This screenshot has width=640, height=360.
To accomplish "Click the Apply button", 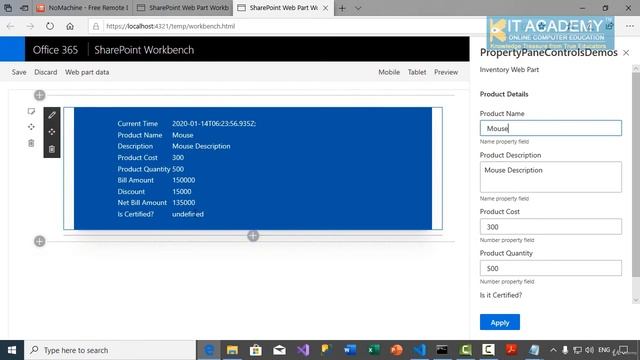I will pyautogui.click(x=500, y=322).
